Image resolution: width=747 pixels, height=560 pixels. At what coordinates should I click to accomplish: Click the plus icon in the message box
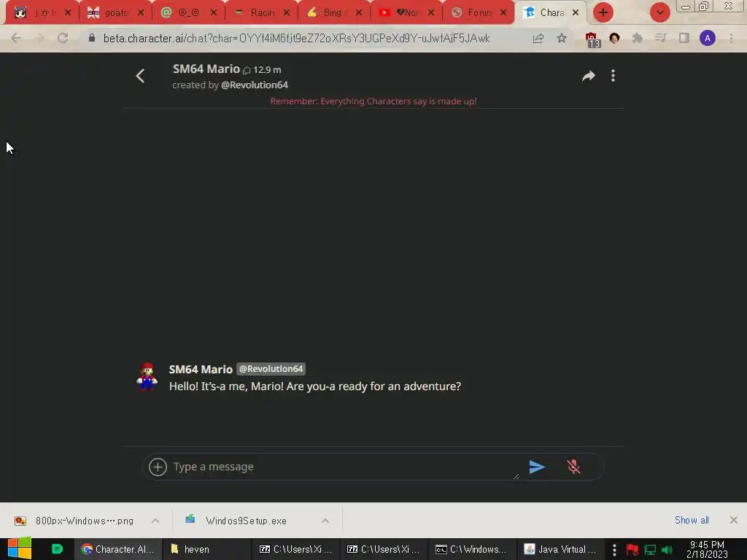point(158,467)
